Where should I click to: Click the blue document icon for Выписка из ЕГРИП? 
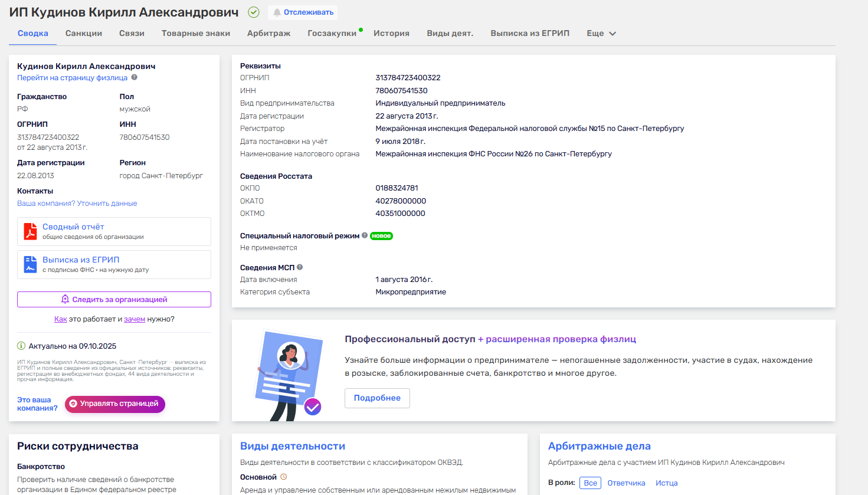(30, 264)
